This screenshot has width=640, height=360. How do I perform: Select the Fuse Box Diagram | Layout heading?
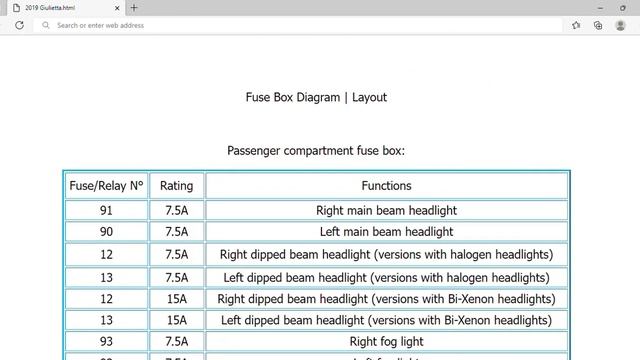coord(316,97)
